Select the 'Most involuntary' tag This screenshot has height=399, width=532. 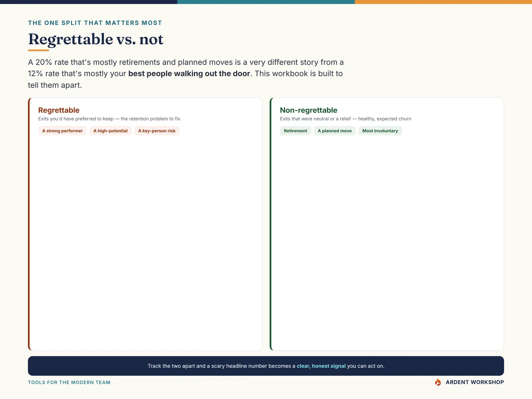coord(380,131)
